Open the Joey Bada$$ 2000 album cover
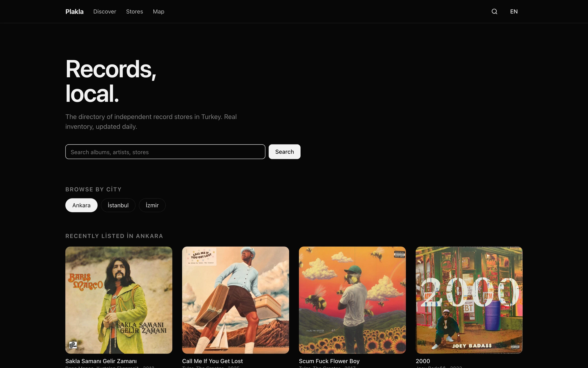The image size is (588, 368). coord(469,300)
